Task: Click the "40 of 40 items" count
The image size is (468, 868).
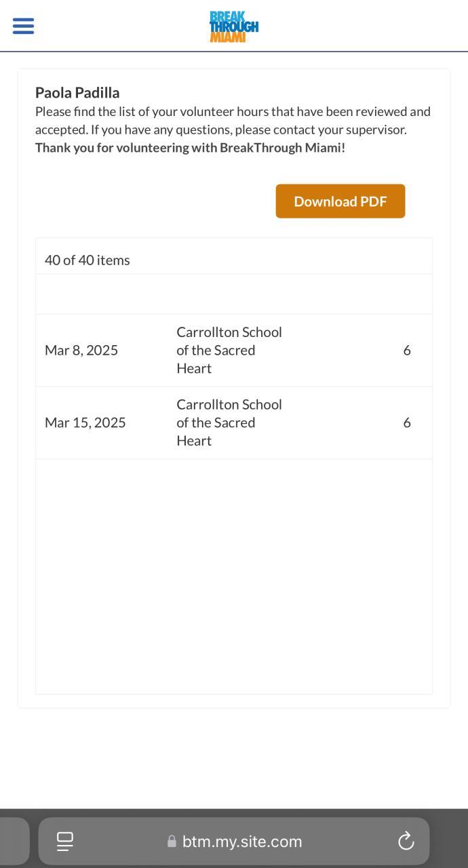Action: coord(87,260)
